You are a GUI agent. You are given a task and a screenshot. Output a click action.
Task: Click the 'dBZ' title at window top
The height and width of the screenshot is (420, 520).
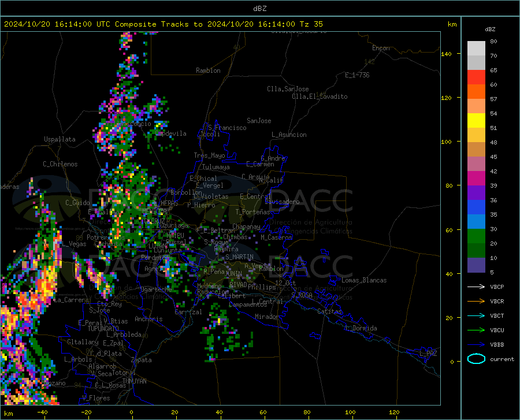[x=259, y=9]
